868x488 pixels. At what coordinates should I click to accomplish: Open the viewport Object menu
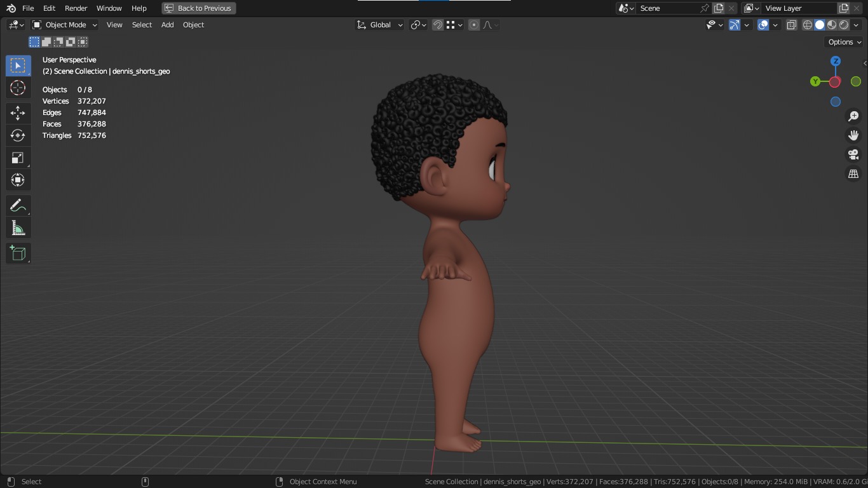click(193, 25)
